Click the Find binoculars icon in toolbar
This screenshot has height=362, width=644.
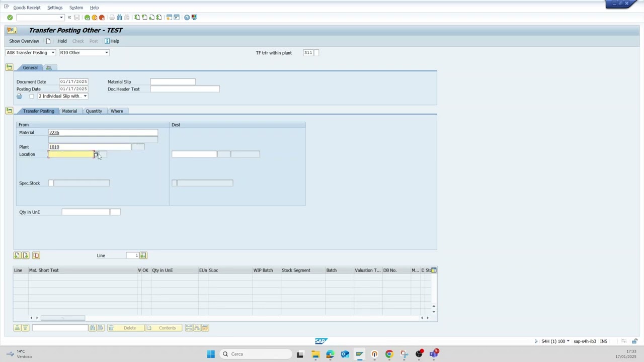[119, 17]
